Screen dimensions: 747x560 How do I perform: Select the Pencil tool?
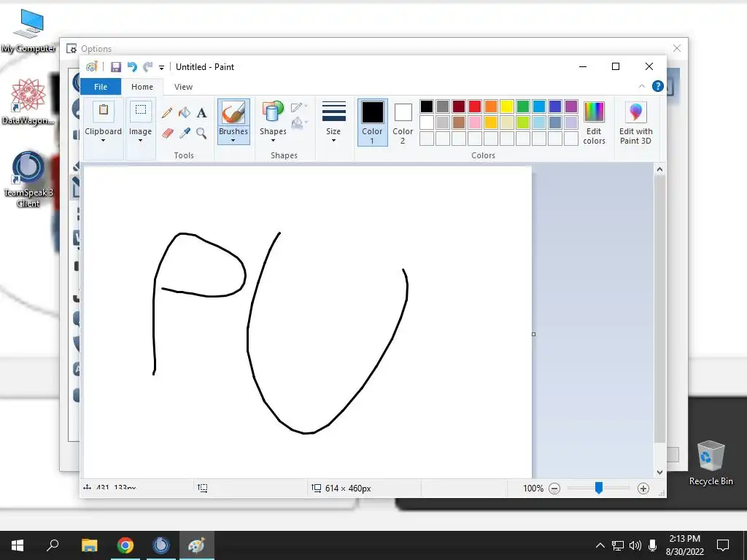pos(167,113)
